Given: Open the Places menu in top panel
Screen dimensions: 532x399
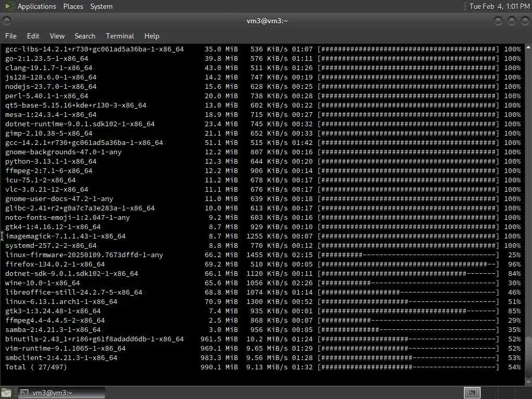Looking at the screenshot, I should tap(73, 6).
